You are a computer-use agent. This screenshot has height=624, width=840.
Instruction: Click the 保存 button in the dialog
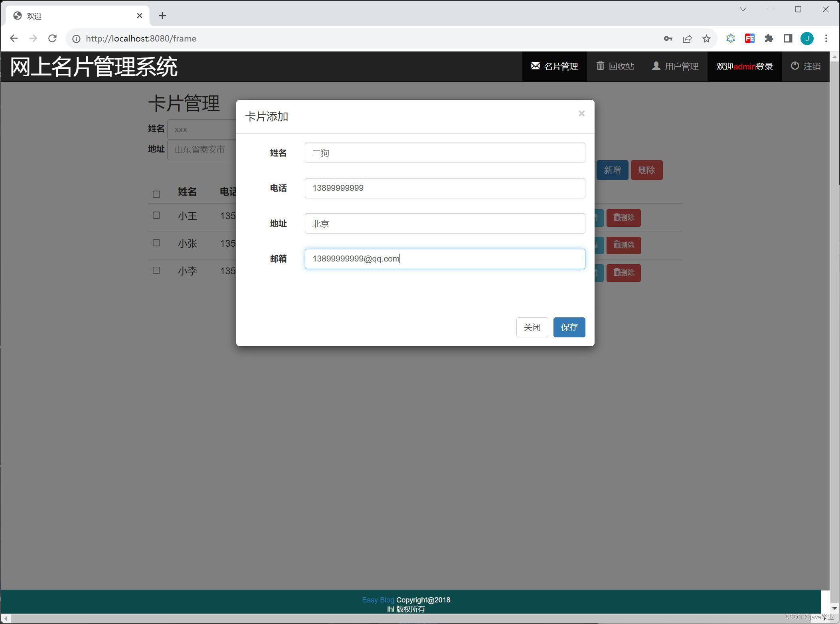point(569,327)
